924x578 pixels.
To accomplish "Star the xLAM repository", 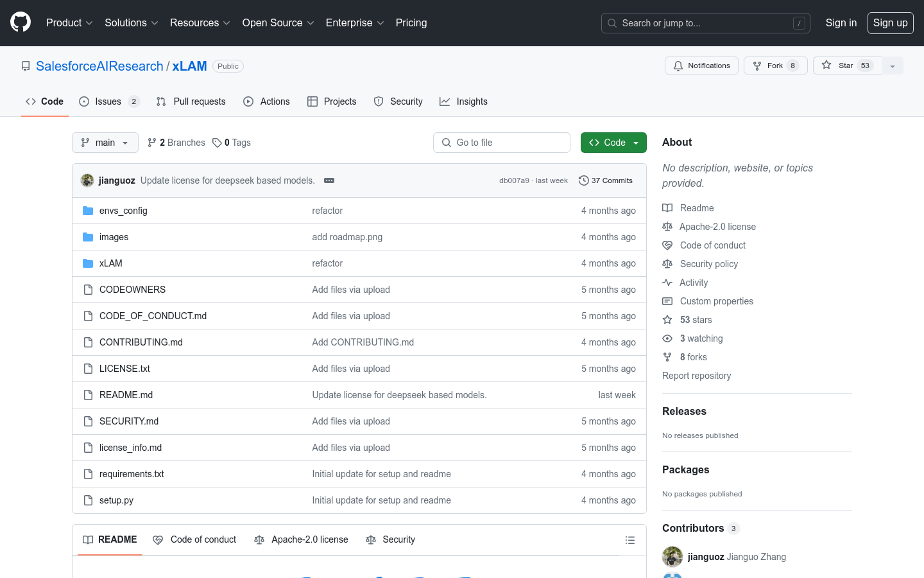I will point(848,66).
